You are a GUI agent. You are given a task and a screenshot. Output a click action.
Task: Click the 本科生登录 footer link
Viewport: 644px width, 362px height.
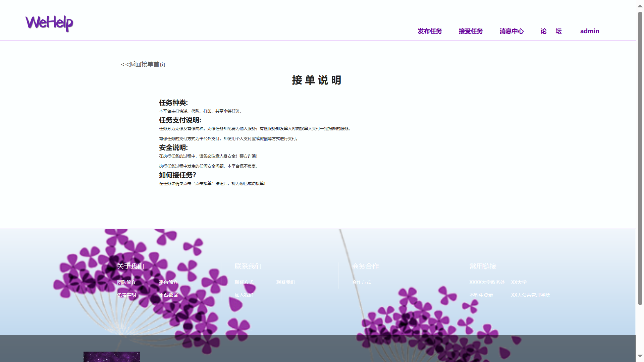(x=481, y=295)
